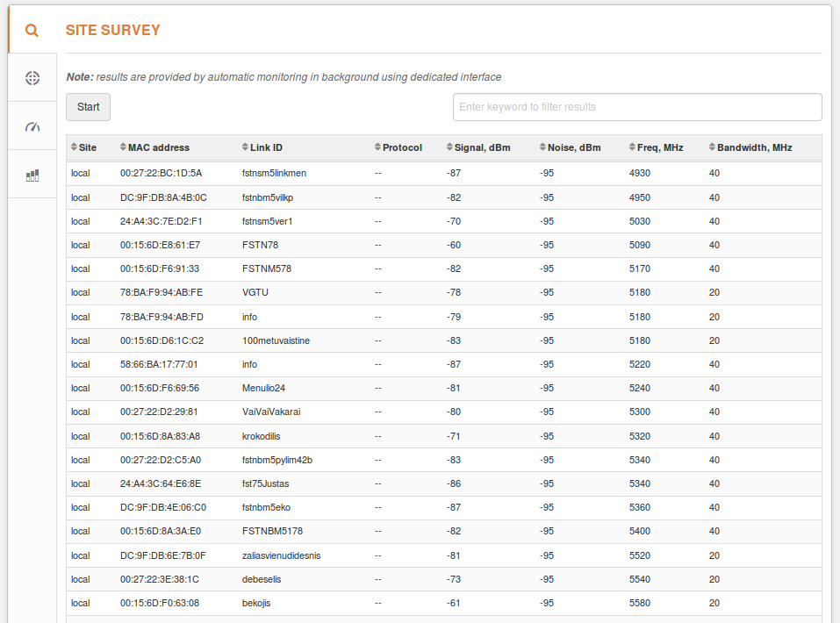Select MAC address 00:15:6D:F6:91:33

pyautogui.click(x=160, y=269)
